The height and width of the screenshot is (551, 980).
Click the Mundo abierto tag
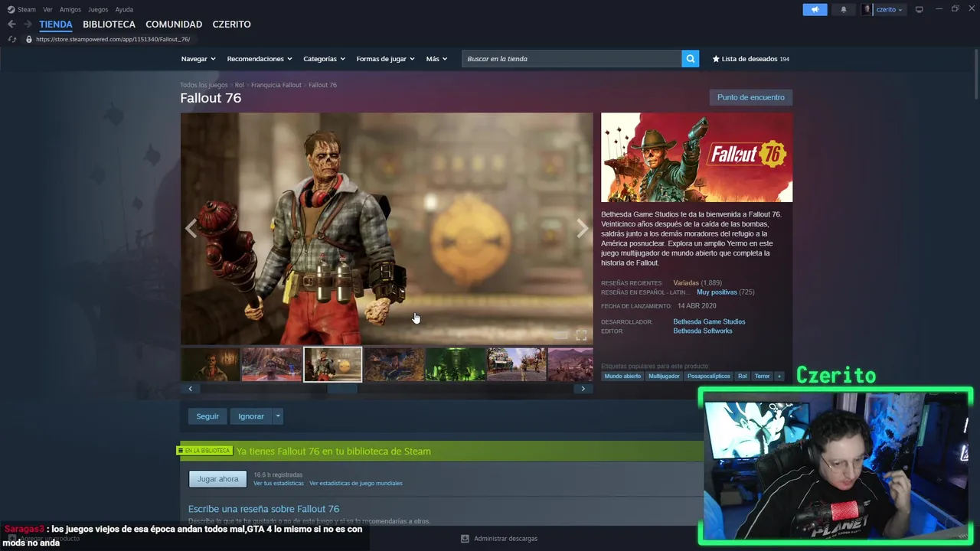point(622,376)
